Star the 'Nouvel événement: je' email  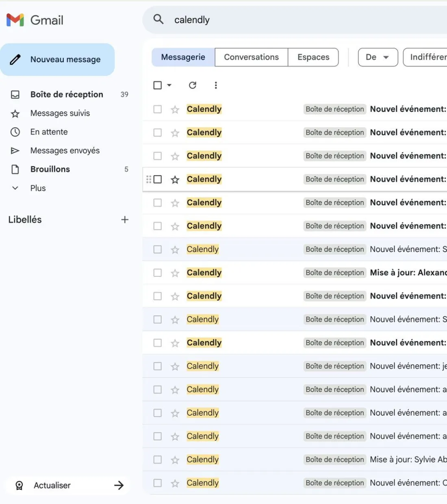tap(175, 367)
